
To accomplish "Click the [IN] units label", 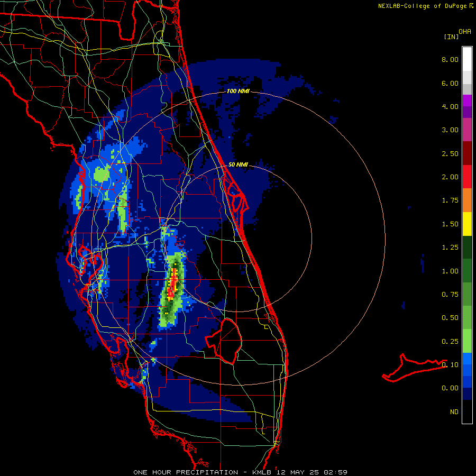I will (x=451, y=36).
